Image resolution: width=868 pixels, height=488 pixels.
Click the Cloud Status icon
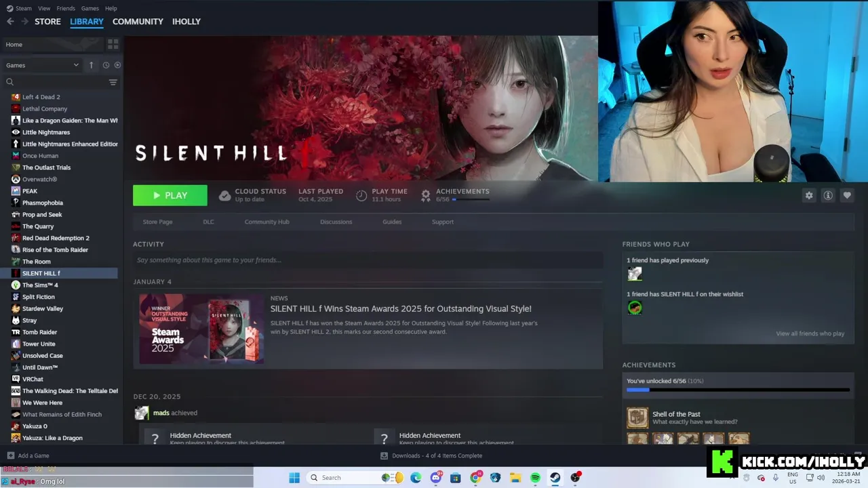point(224,195)
